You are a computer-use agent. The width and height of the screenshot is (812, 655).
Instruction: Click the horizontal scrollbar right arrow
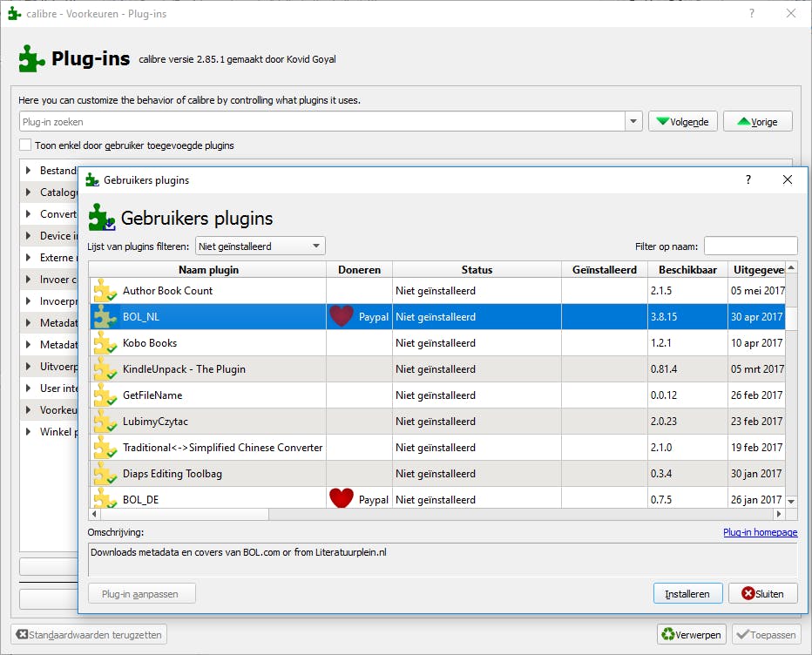coord(778,514)
